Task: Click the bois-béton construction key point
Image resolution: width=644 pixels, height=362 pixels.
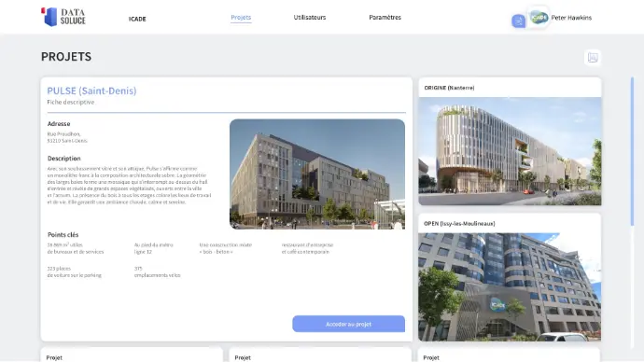Action: point(226,248)
